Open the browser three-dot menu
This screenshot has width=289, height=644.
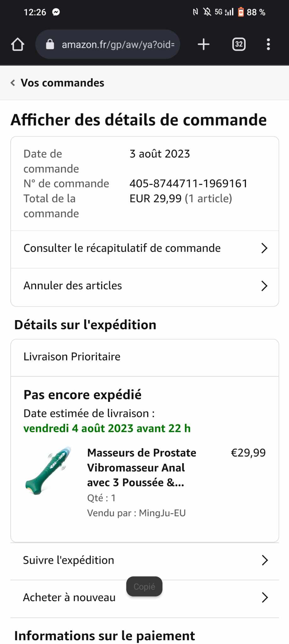point(268,44)
